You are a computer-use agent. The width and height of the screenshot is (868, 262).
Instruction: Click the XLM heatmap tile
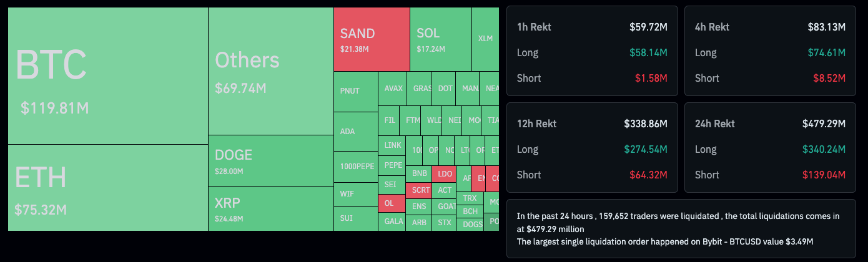click(x=485, y=39)
